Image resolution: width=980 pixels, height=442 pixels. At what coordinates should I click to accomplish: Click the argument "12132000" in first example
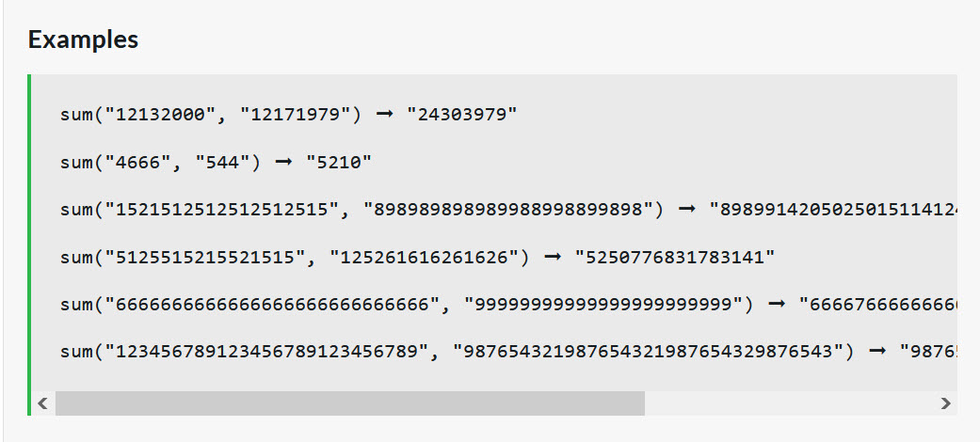point(161,115)
